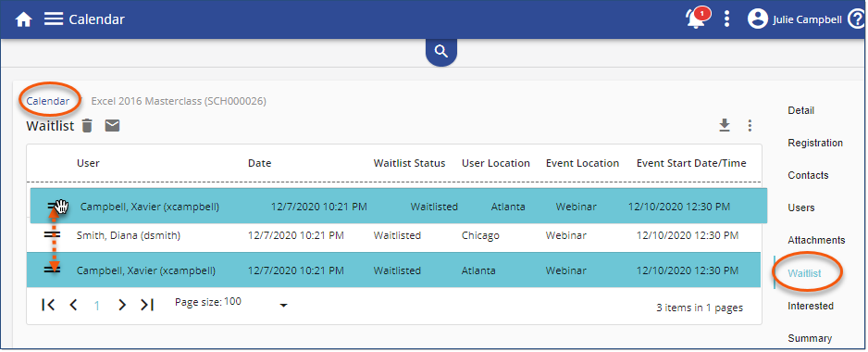Click Campbell, Xavier name in bottom row
This screenshot has width=868, height=352.
point(145,270)
